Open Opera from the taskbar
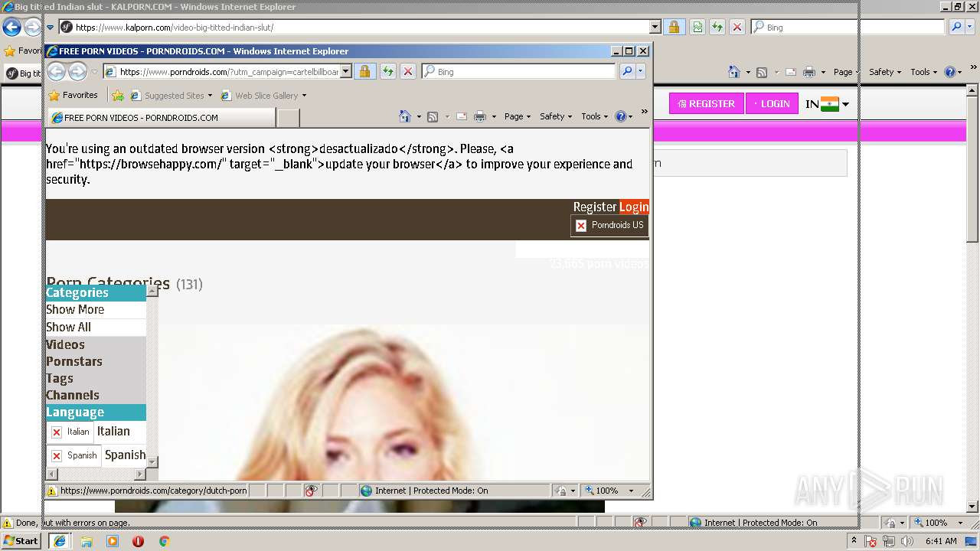The width and height of the screenshot is (980, 551). pos(138,541)
